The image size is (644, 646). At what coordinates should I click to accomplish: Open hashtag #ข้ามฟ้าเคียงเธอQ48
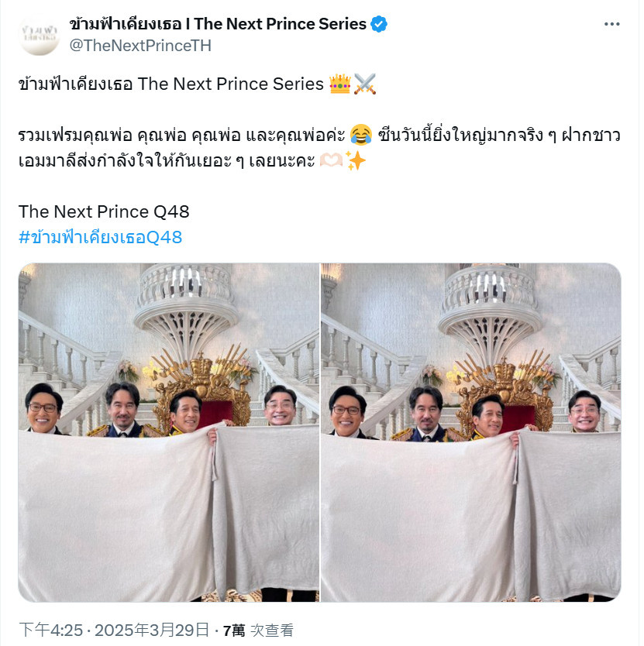click(100, 237)
